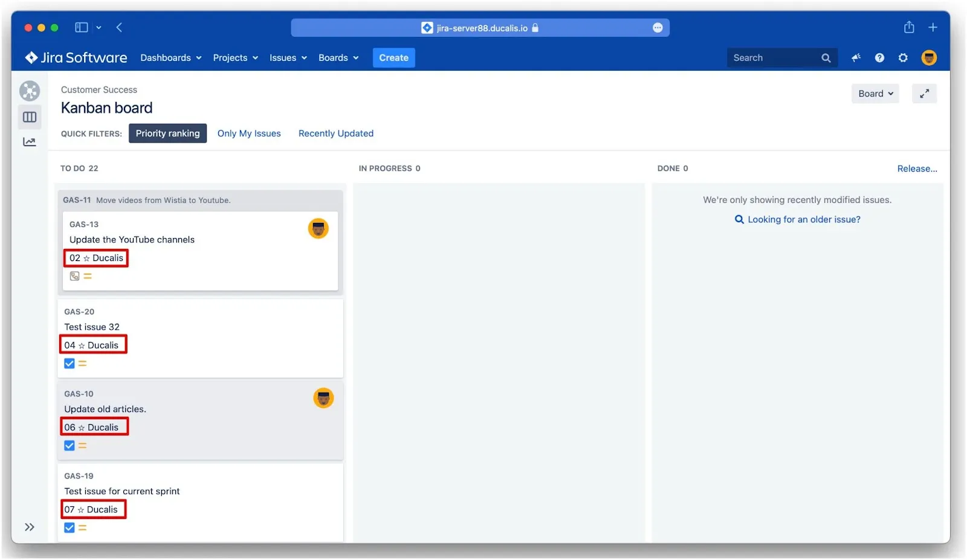This screenshot has height=560, width=967.
Task: Enable the Only My Issues filter
Action: 249,134
